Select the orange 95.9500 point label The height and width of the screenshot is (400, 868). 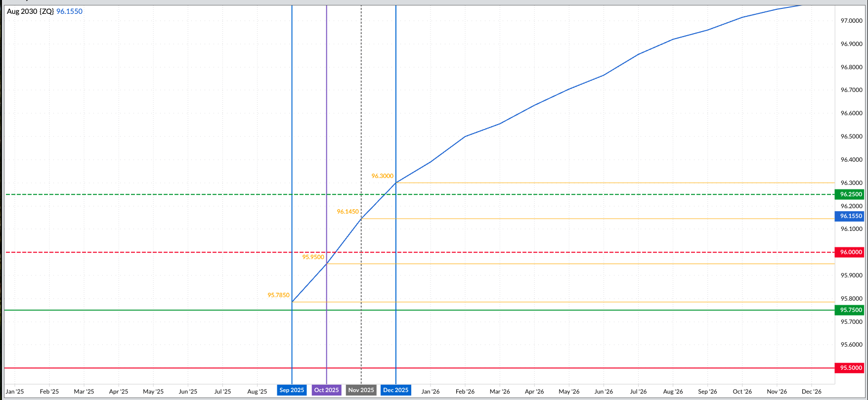(x=313, y=257)
